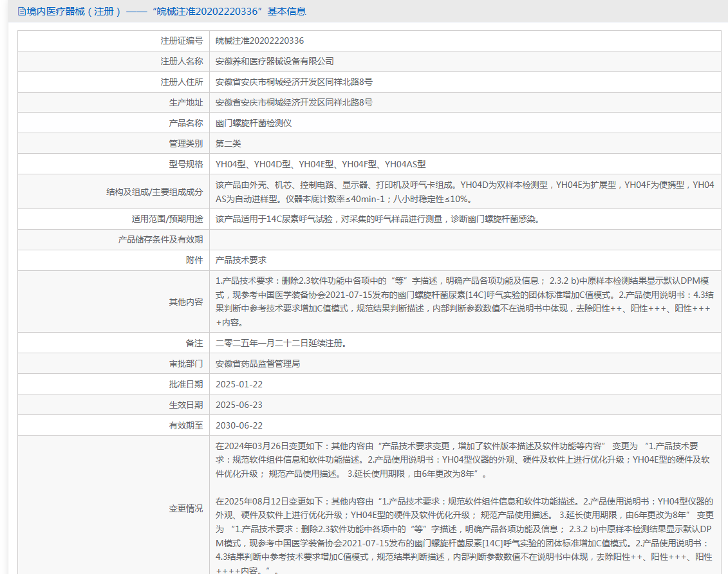Select the registration number 皖械注准20202220336 value
Image resolution: width=728 pixels, height=574 pixels.
point(259,41)
